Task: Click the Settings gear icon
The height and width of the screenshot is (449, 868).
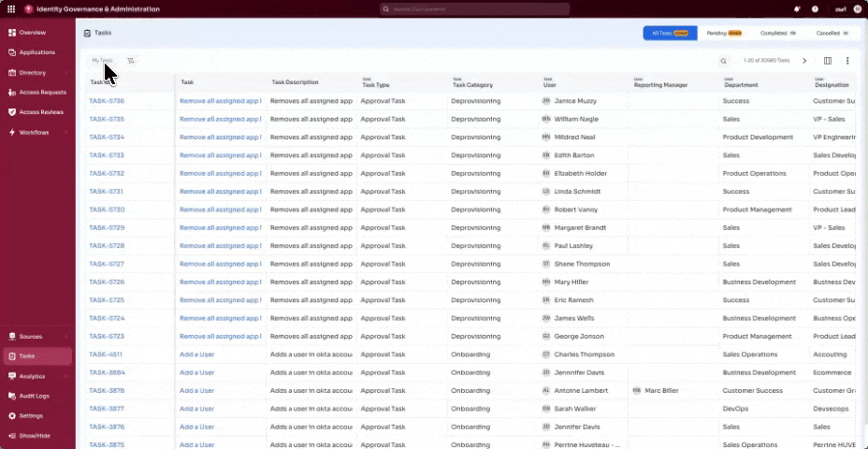Action: pyautogui.click(x=12, y=415)
